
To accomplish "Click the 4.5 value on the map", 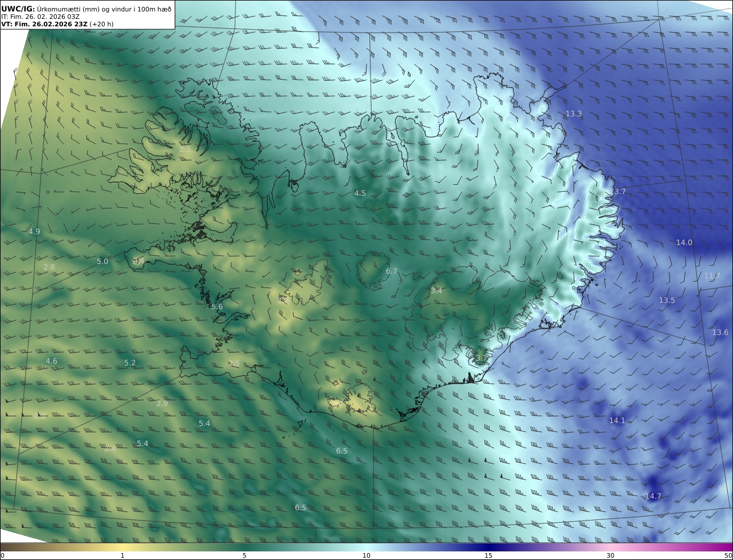I will pyautogui.click(x=360, y=194).
